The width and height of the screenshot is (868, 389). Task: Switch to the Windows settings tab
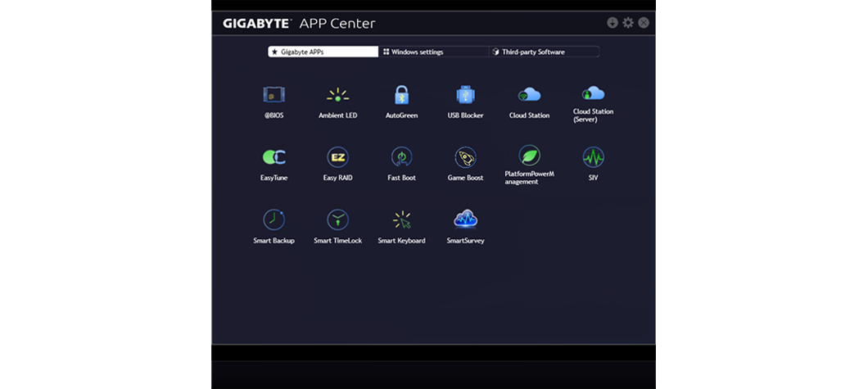434,52
